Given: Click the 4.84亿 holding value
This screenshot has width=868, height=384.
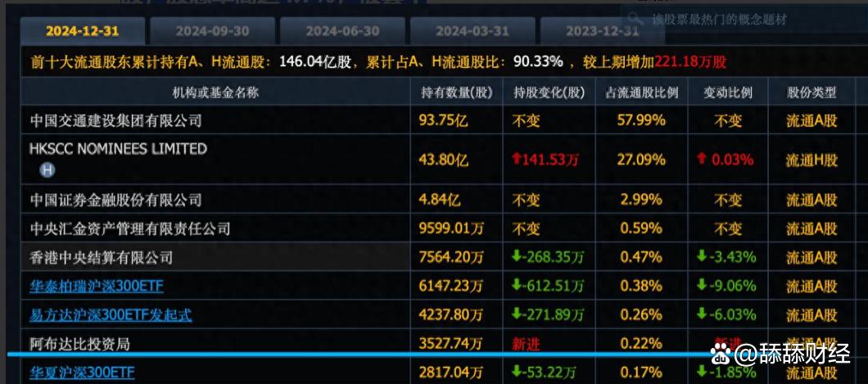Looking at the screenshot, I should [x=440, y=200].
